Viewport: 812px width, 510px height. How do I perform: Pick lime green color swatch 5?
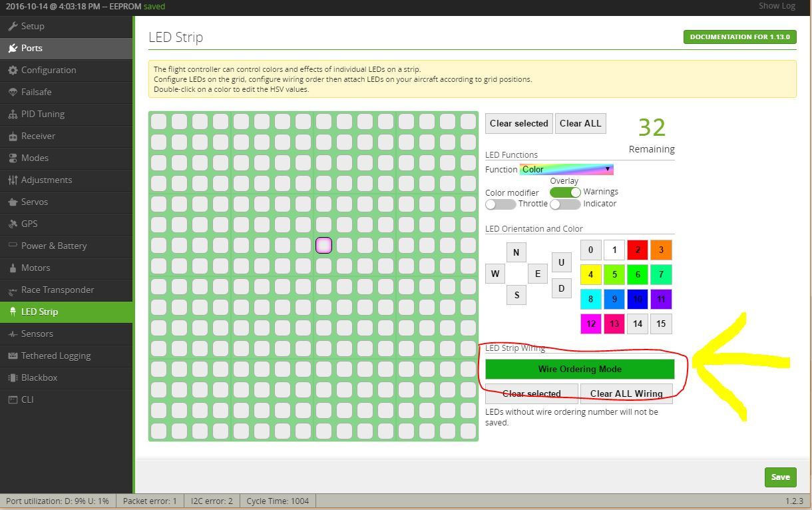pos(614,274)
